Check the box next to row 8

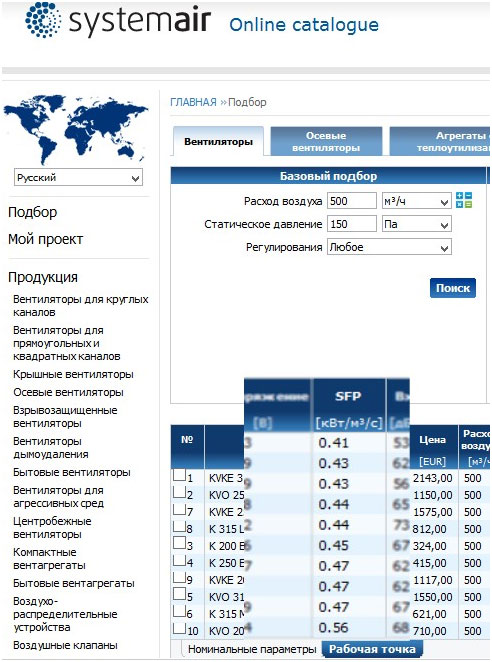(x=179, y=526)
